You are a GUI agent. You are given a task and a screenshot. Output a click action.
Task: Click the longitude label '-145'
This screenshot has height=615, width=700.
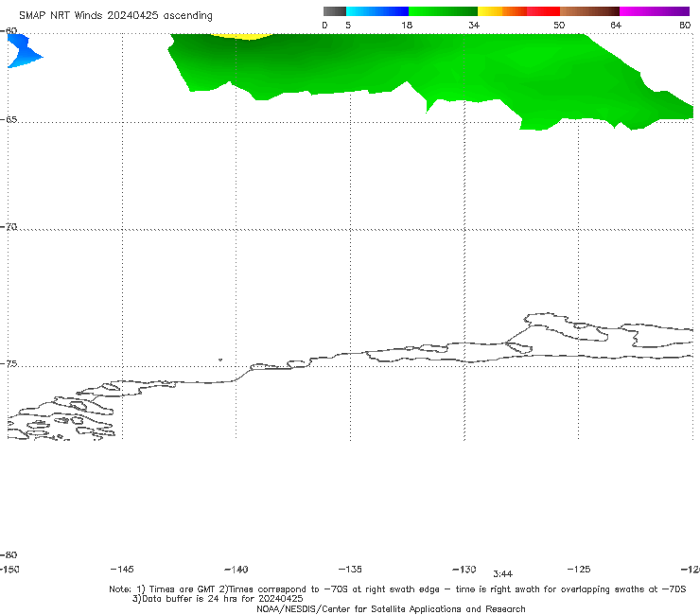click(x=122, y=569)
